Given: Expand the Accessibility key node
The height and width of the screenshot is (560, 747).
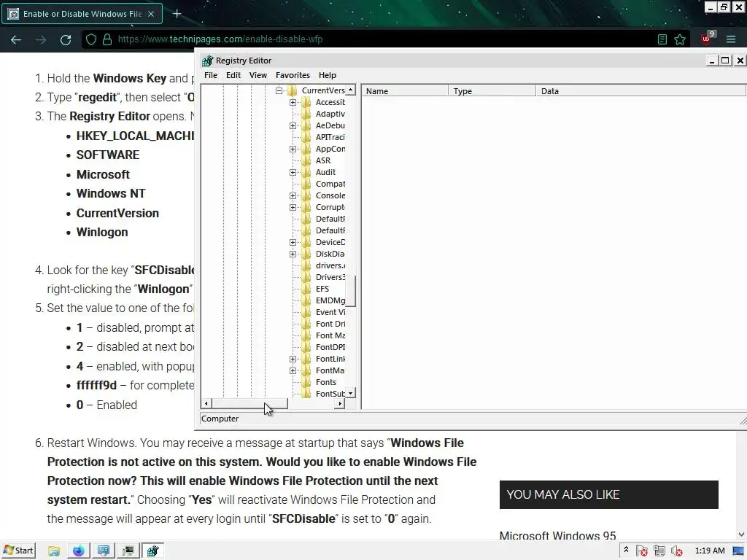Looking at the screenshot, I should [293, 102].
